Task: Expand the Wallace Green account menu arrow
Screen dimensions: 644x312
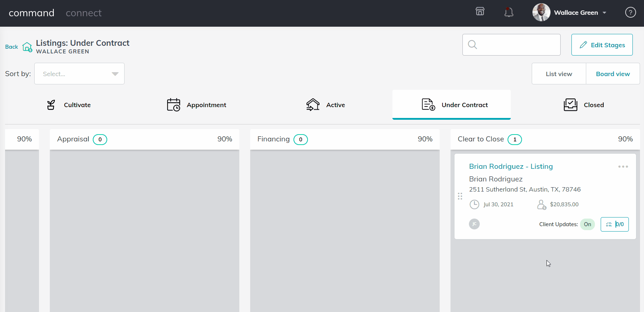Action: [604, 13]
